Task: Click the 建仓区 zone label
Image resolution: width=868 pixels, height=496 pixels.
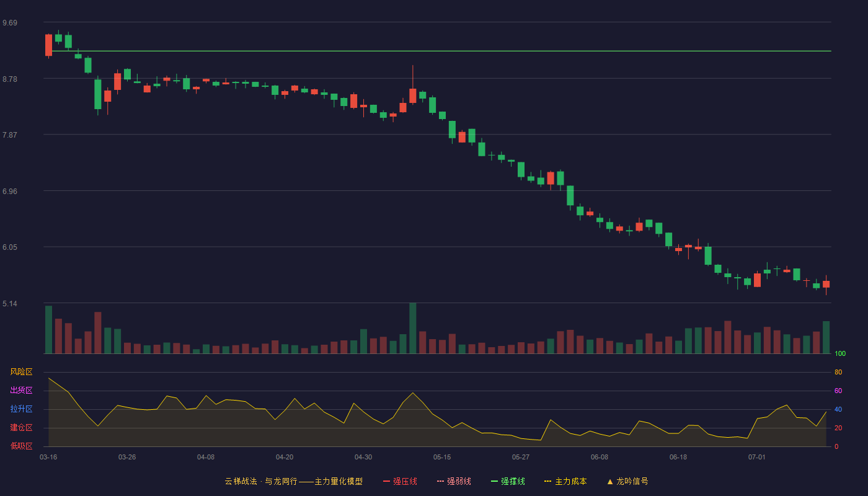Action: (21, 428)
